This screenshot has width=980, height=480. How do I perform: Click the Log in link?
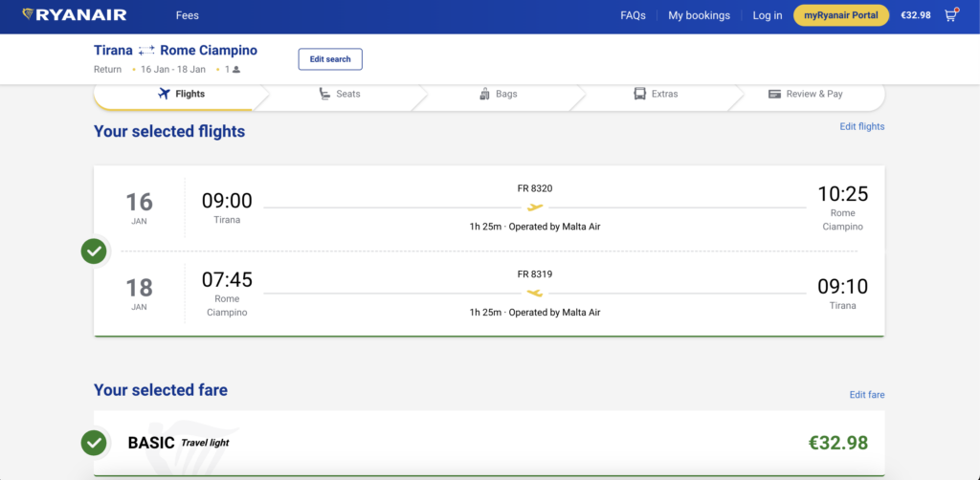click(767, 15)
